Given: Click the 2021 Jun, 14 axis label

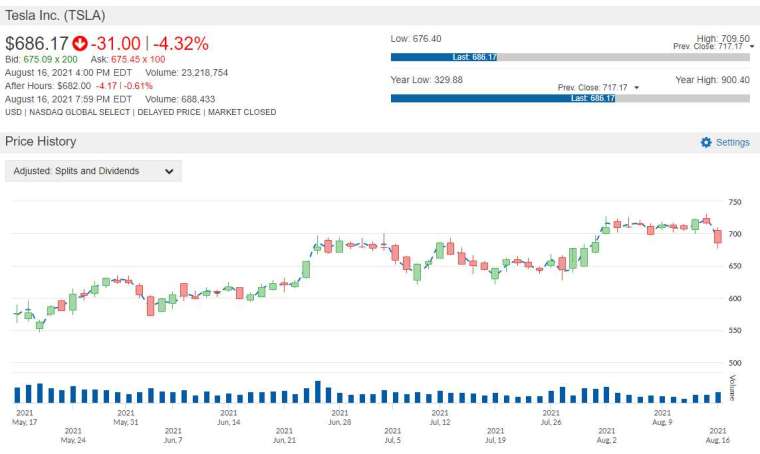Looking at the screenshot, I should [229, 418].
